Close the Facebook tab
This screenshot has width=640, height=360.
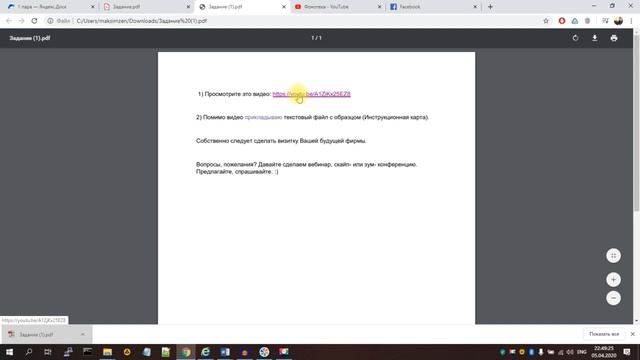(475, 7)
